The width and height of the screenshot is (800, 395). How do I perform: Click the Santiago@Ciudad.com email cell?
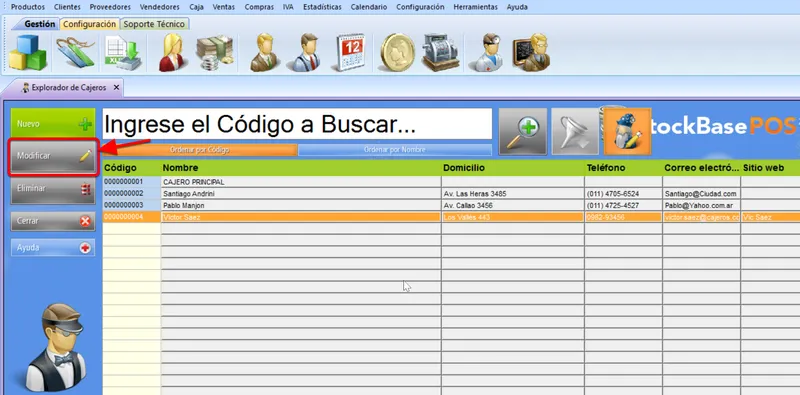pos(702,194)
